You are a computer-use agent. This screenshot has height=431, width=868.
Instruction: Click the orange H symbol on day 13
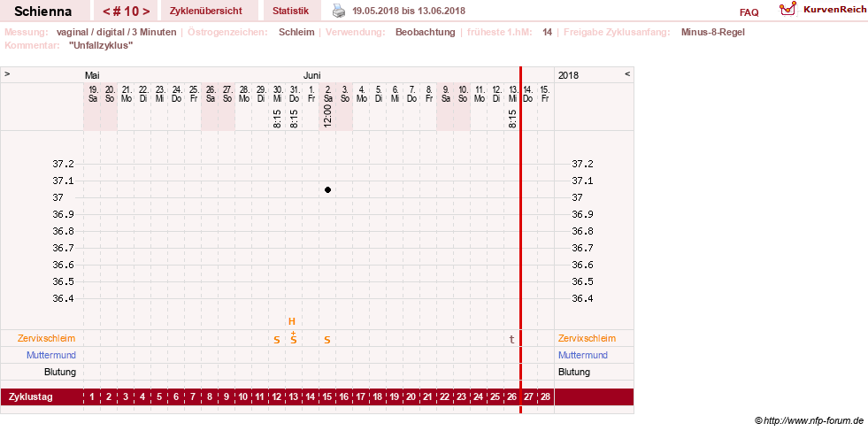tap(292, 321)
